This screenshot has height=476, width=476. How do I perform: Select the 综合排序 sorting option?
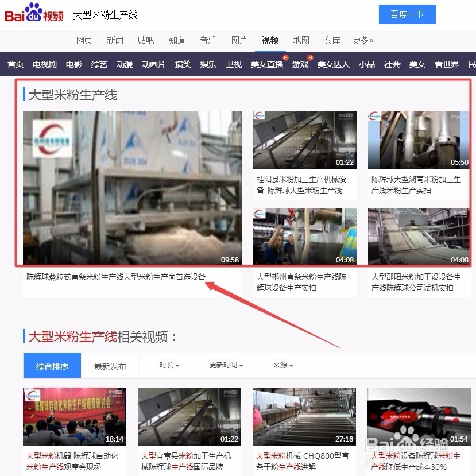pyautogui.click(x=52, y=366)
